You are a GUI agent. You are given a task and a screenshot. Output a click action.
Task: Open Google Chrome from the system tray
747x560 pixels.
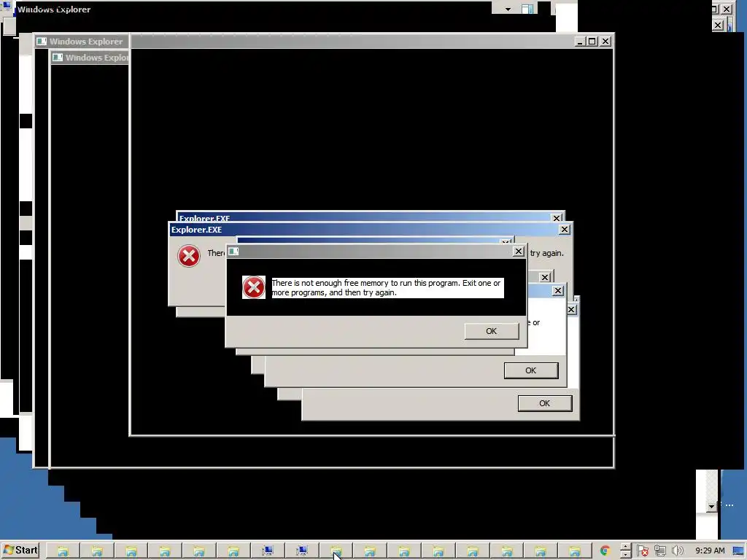(x=605, y=551)
